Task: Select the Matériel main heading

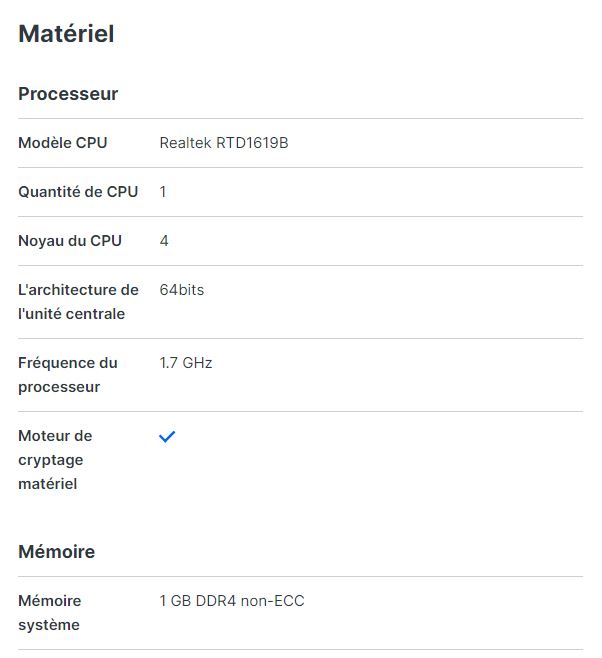Action: tap(66, 34)
